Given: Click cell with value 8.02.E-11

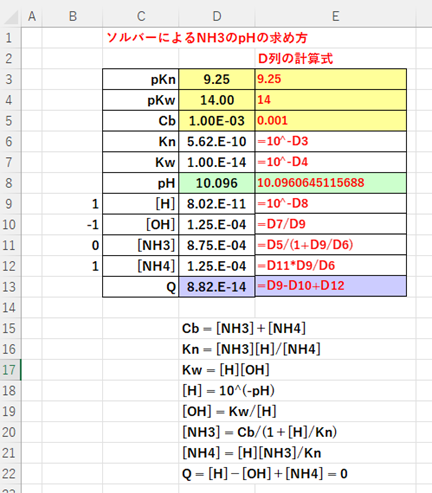Looking at the screenshot, I should pyautogui.click(x=217, y=204).
